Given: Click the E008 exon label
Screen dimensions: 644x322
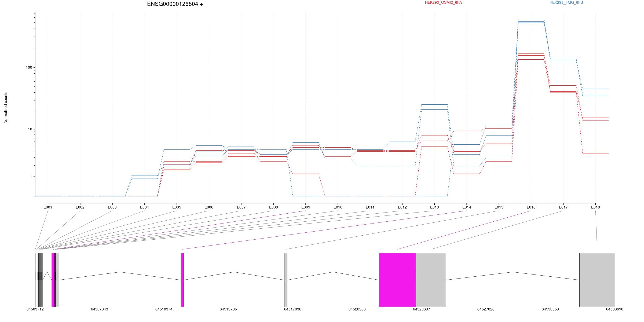Looking at the screenshot, I should tap(273, 207).
